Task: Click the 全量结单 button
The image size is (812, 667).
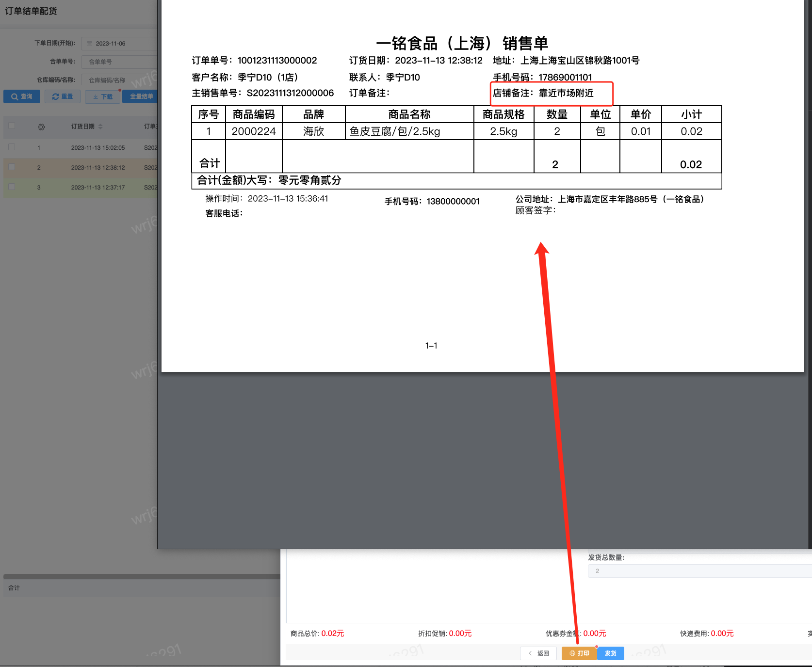Action: pos(141,96)
